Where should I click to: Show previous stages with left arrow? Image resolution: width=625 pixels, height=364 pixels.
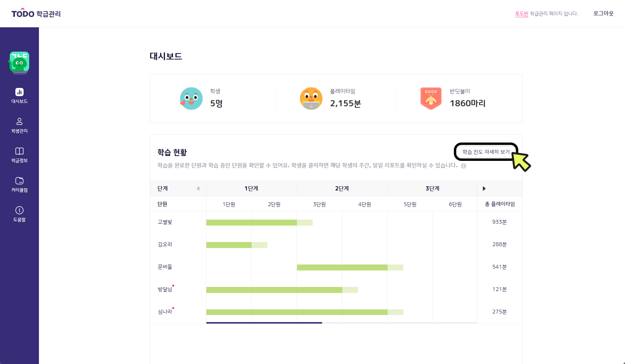point(198,189)
